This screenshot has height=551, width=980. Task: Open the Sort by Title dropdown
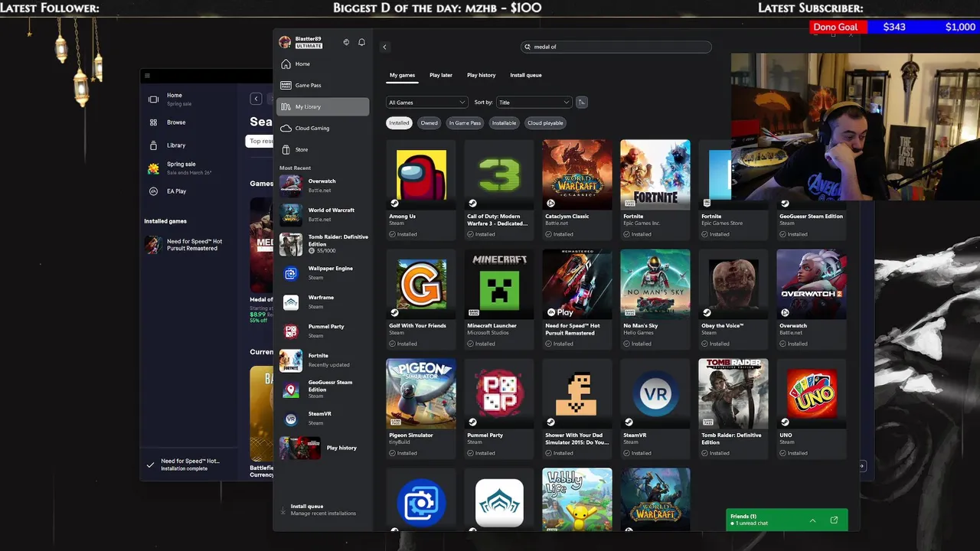coord(534,103)
